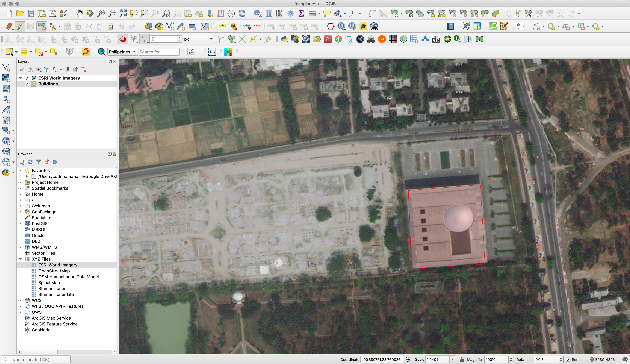
Task: Click the PCA plugin icon
Action: [x=436, y=39]
